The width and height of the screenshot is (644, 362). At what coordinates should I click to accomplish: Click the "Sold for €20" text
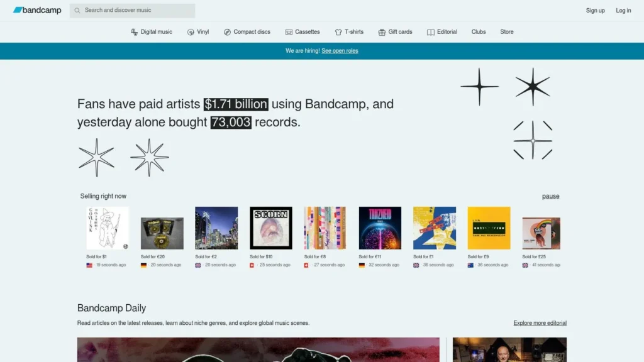[153, 257]
